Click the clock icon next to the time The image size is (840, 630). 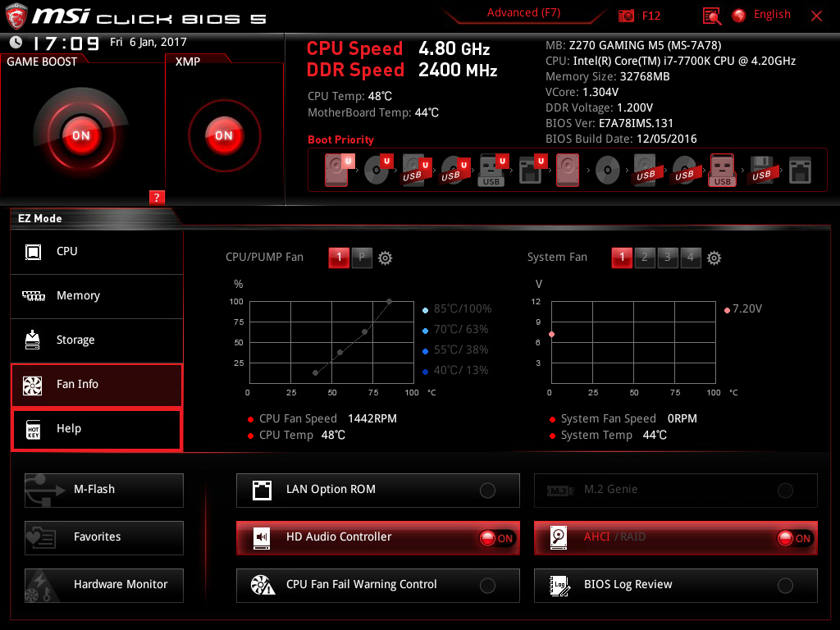tap(16, 42)
